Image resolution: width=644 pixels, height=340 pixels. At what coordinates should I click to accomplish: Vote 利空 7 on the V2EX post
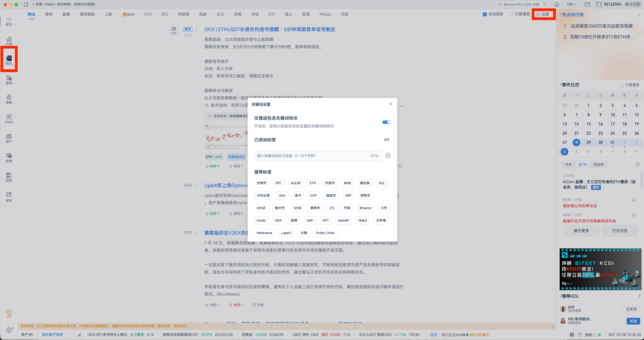pyautogui.click(x=236, y=305)
